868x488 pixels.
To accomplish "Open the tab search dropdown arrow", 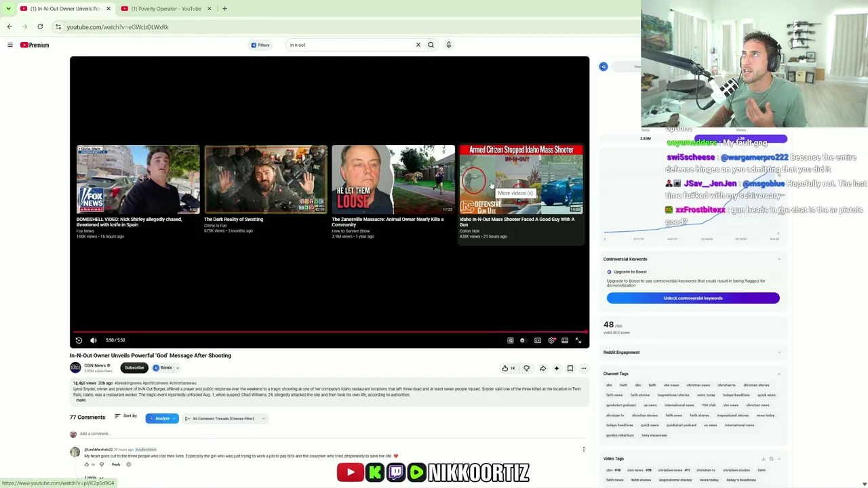I will 8,8.
